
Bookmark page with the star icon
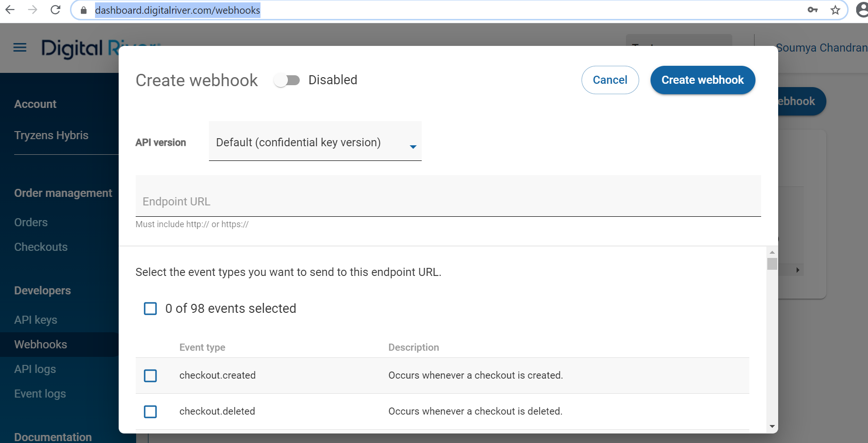pos(835,10)
